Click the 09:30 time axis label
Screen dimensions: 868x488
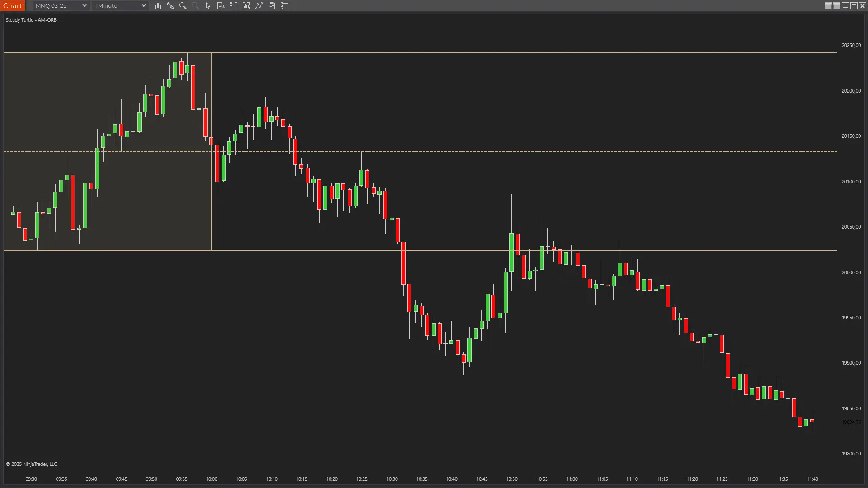click(31, 479)
